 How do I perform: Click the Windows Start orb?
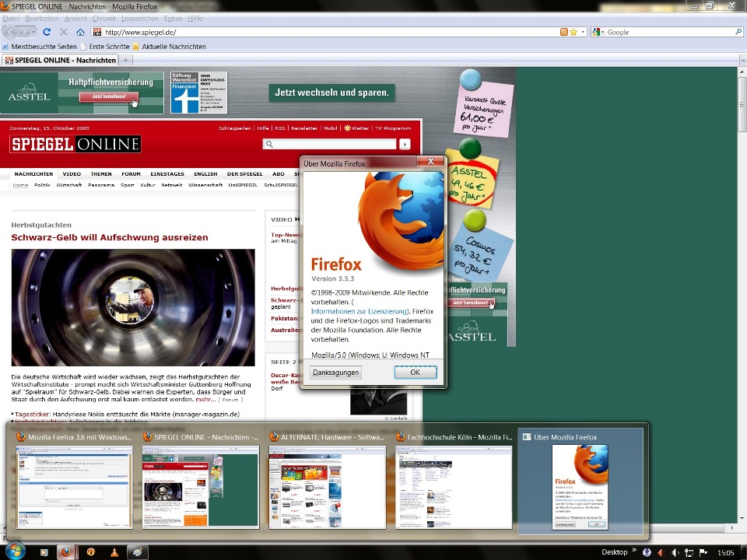[x=14, y=551]
